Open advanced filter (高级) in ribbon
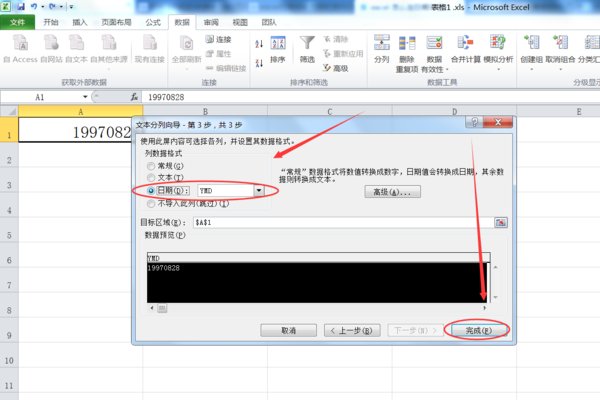 point(336,68)
